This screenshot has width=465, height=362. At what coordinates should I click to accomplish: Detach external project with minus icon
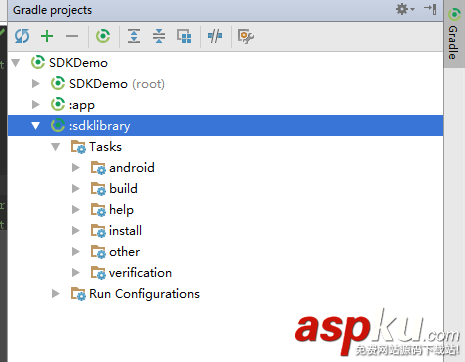tap(72, 36)
